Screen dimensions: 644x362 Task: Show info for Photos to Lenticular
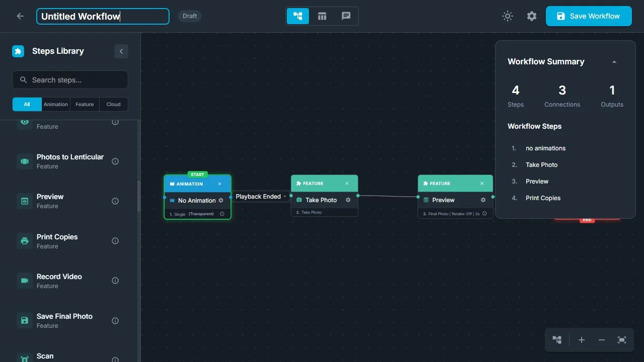tap(115, 161)
